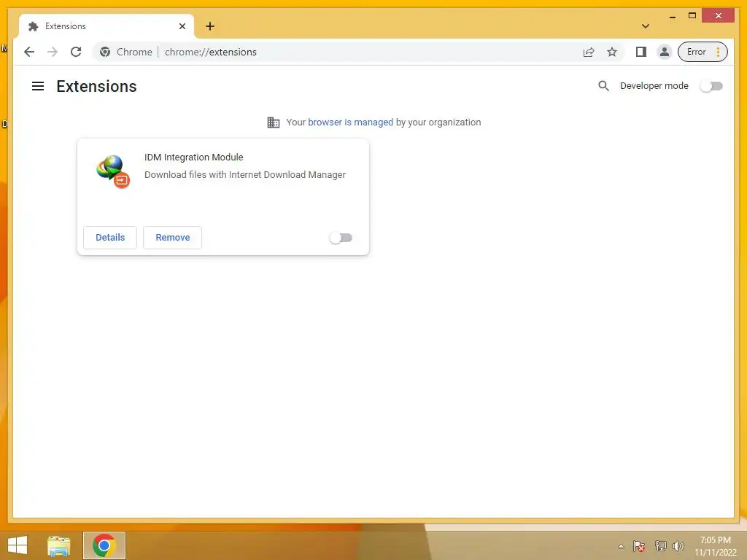This screenshot has height=560, width=747.
Task: Click the IDM Integration Module icon
Action: tap(113, 171)
